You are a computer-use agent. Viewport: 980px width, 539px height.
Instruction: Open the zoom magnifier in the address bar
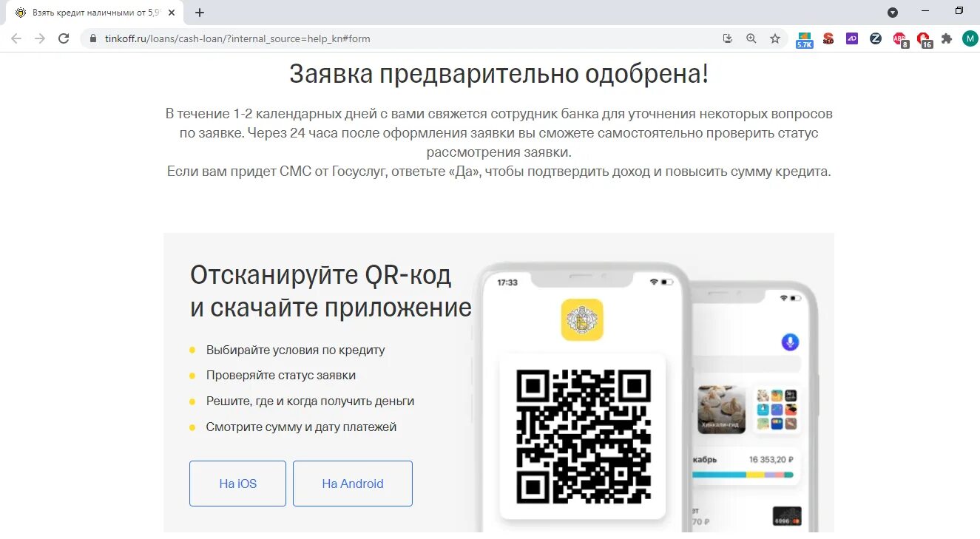pos(751,38)
